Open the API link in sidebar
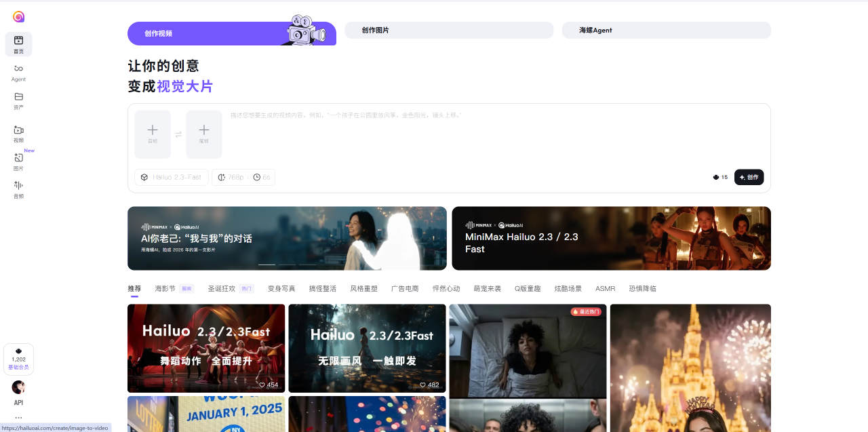Image resolution: width=868 pixels, height=432 pixels. [18, 403]
